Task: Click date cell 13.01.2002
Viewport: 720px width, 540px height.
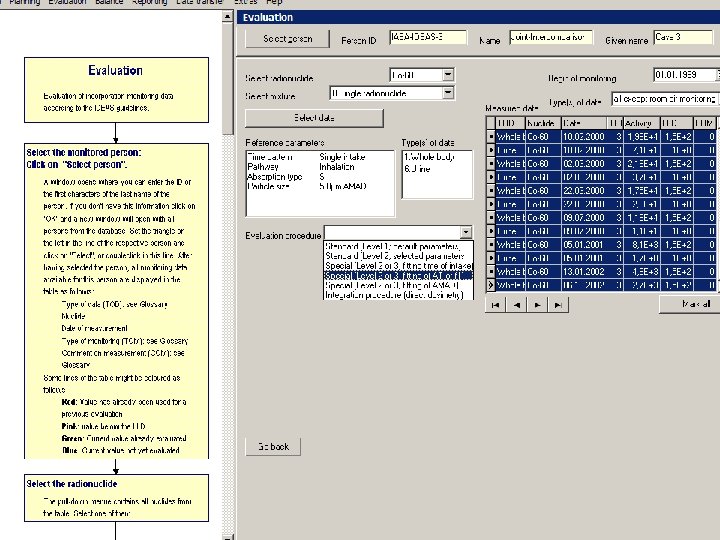Action: pyautogui.click(x=584, y=272)
